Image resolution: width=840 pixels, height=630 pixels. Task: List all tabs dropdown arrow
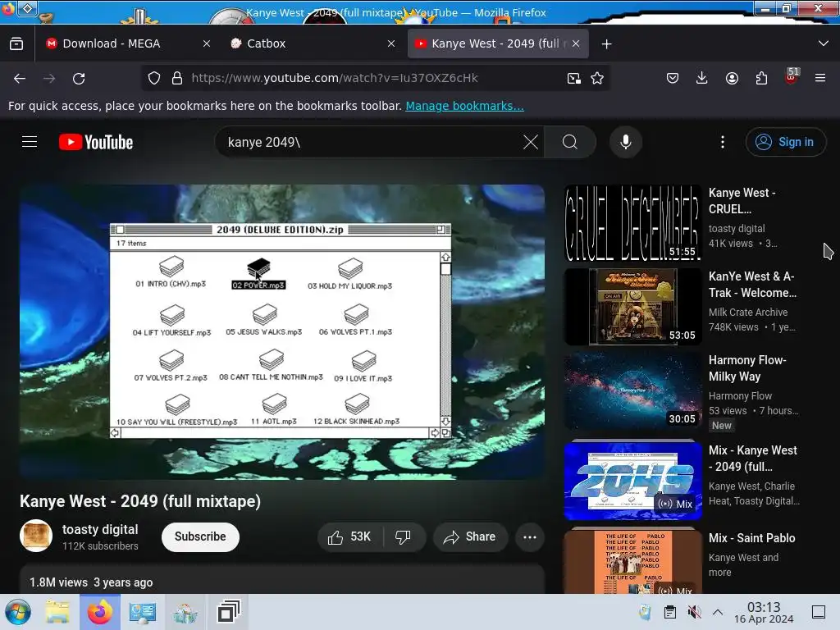[x=824, y=43]
